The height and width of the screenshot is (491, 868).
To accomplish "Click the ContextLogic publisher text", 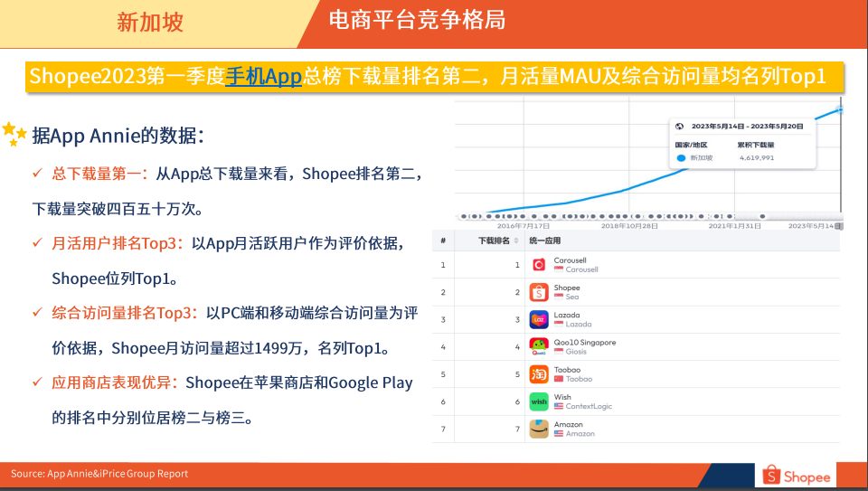I will tap(589, 406).
